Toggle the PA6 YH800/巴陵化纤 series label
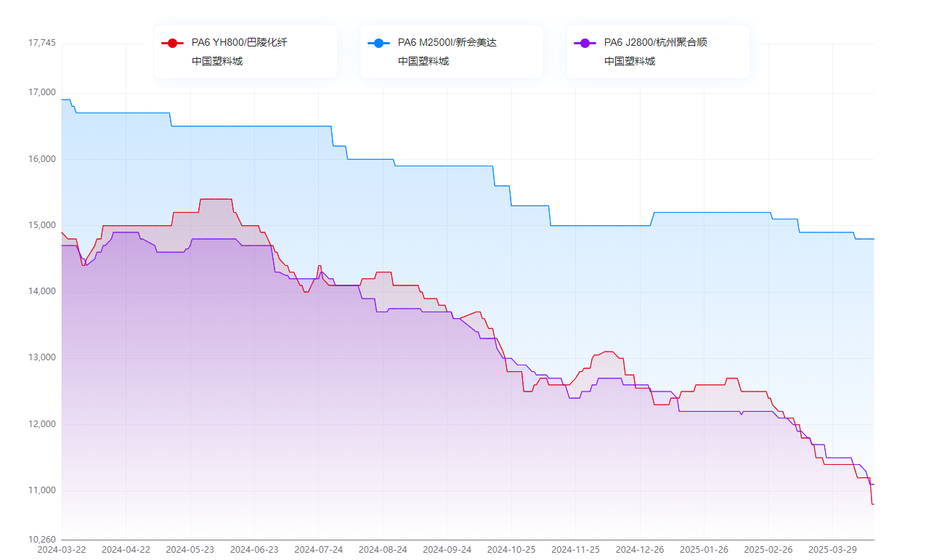Image resolution: width=942 pixels, height=560 pixels. click(x=239, y=43)
